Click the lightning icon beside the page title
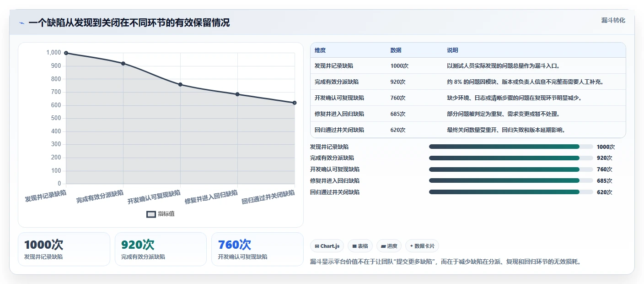Screen dimensions: 644x284 pyautogui.click(x=22, y=23)
